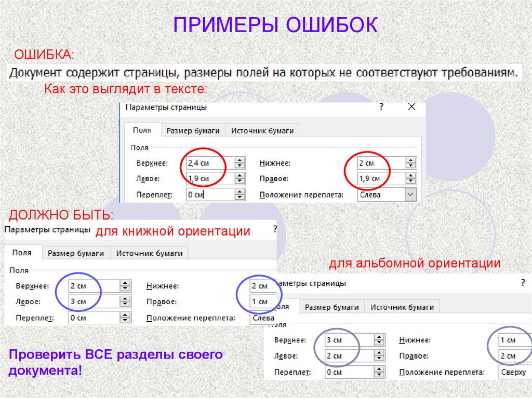Click the Нижнее field containing 1 см

511,340
